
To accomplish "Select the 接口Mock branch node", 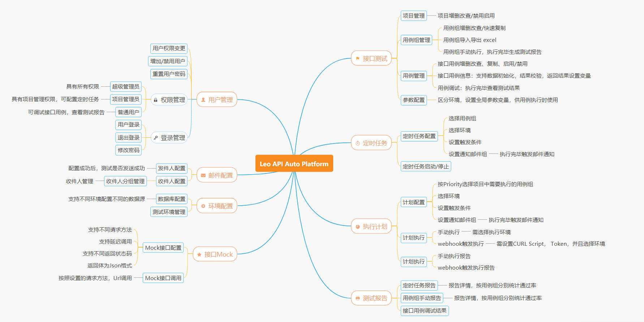I will pos(215,254).
